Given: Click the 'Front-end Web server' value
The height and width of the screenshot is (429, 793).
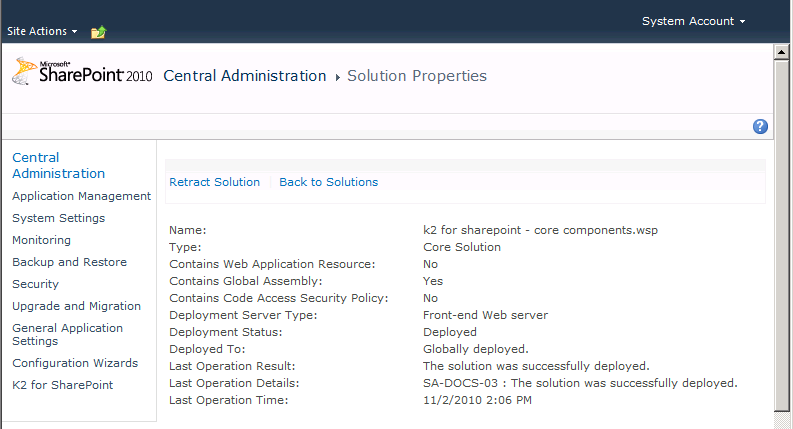Looking at the screenshot, I should coord(486,315).
